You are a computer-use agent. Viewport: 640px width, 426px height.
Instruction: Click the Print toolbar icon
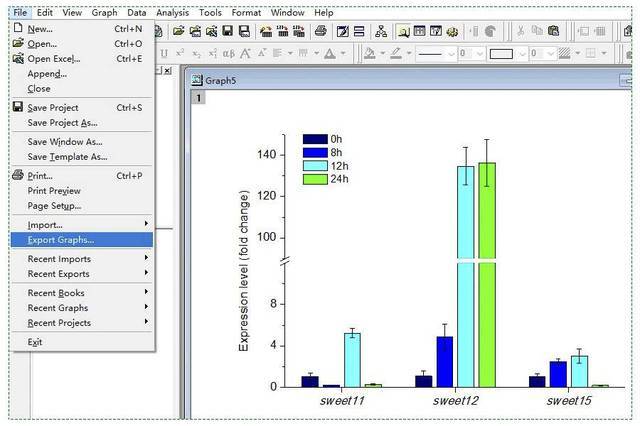click(320, 31)
